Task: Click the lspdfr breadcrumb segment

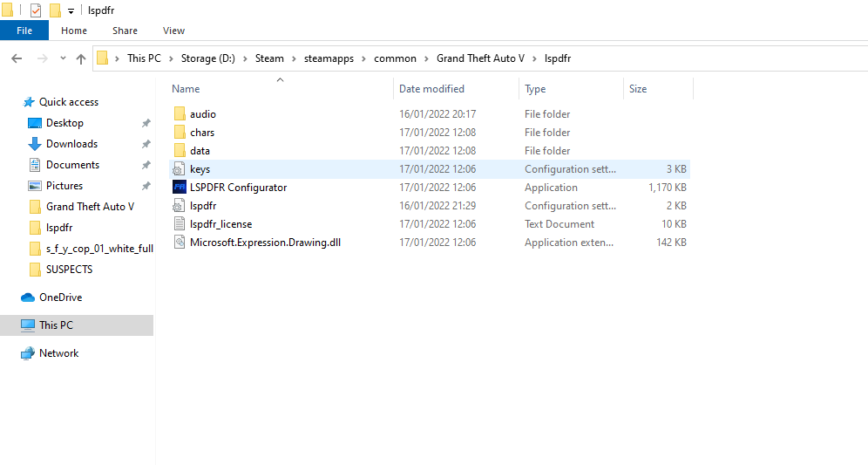Action: (x=558, y=58)
